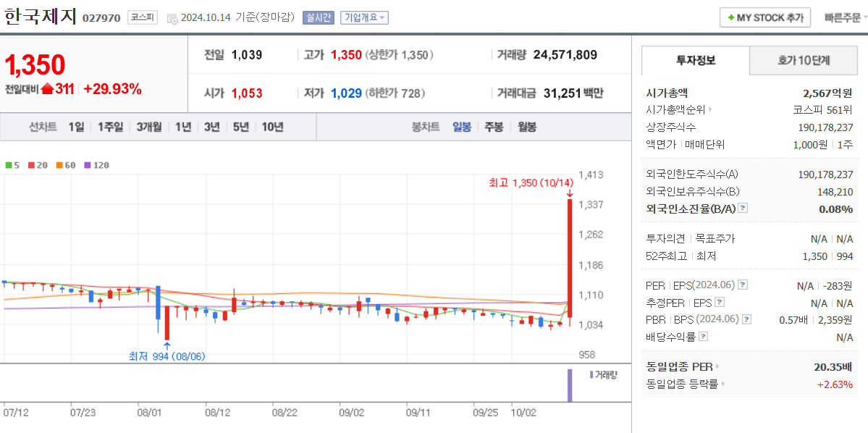The image size is (868, 433).
Task: Click the 0.57배 PBR value
Action: 794,319
